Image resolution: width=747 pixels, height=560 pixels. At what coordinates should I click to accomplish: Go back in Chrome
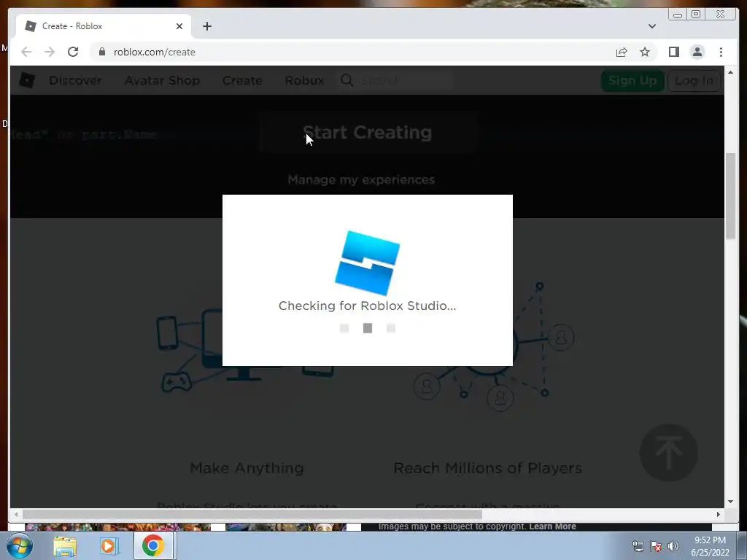pos(26,52)
